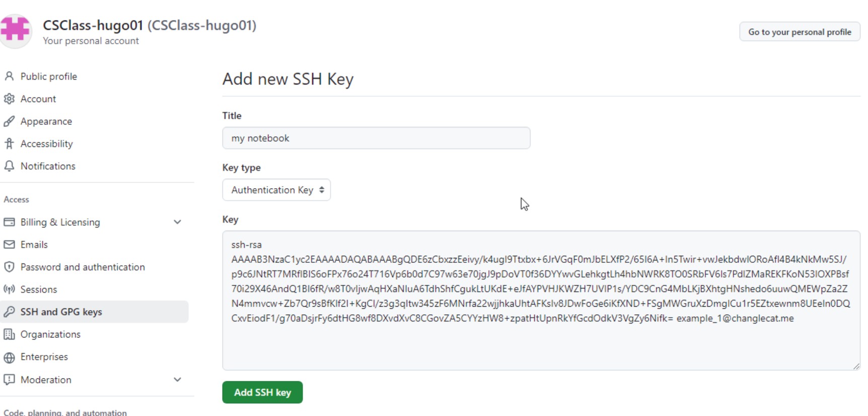Click the Notifications bell icon

click(x=9, y=166)
